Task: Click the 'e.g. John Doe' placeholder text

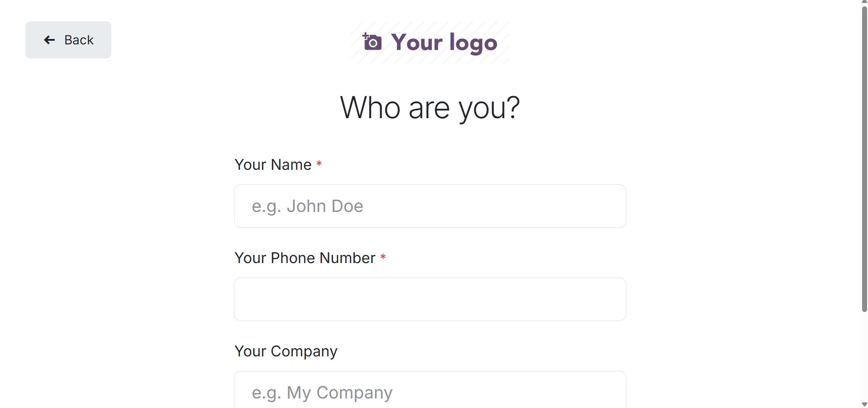Action: pos(307,206)
